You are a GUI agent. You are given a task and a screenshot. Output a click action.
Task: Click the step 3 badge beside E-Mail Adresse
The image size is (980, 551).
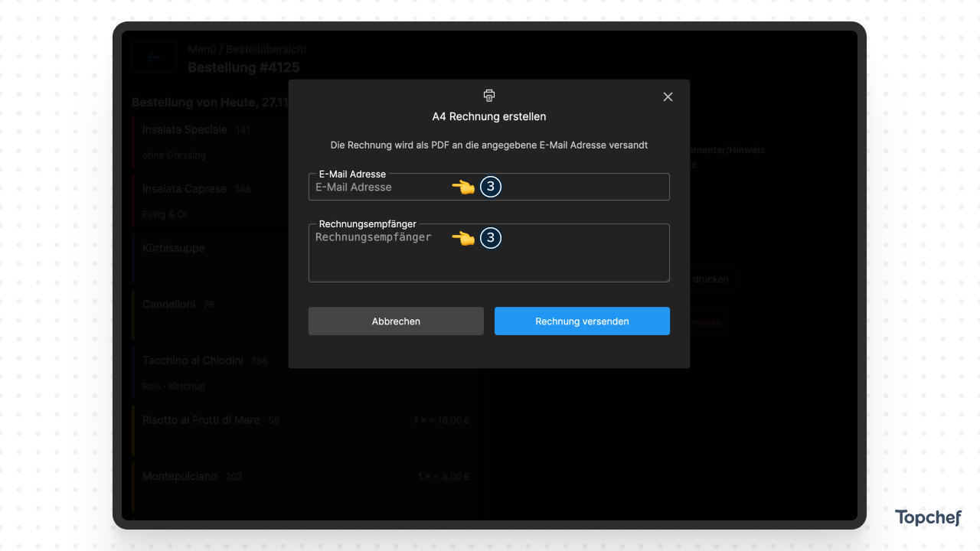click(491, 187)
